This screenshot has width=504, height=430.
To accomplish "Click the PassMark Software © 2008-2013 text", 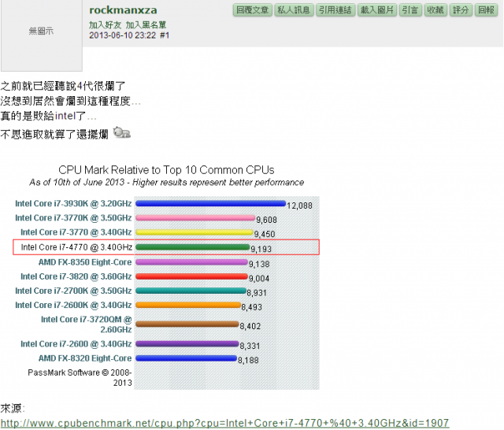I will (80, 377).
